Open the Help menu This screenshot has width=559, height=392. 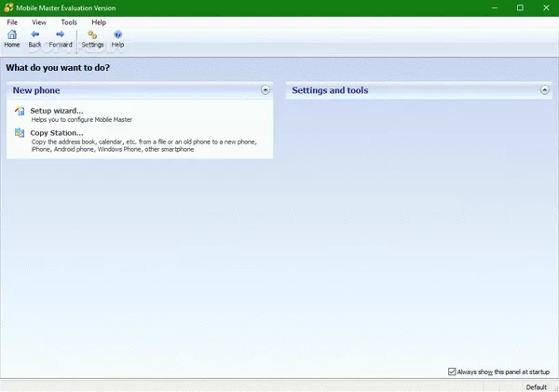[x=99, y=22]
